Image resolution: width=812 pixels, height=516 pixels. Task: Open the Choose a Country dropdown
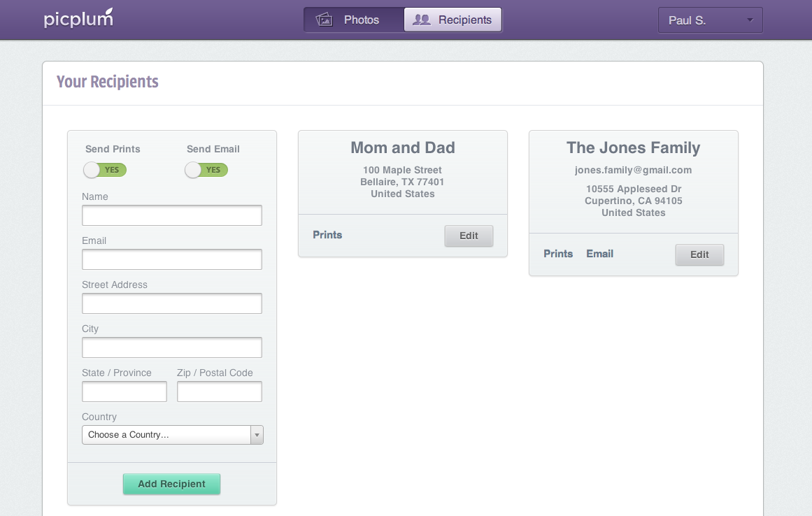click(x=173, y=435)
